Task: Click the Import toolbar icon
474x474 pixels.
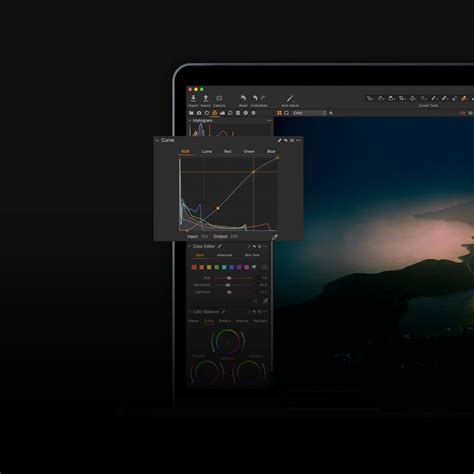Action: [x=193, y=98]
